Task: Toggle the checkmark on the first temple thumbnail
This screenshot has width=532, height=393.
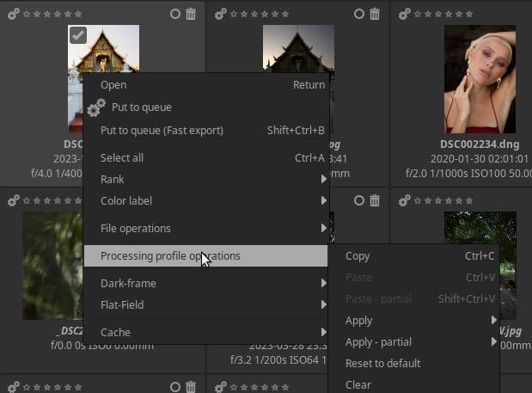Action: click(x=77, y=34)
